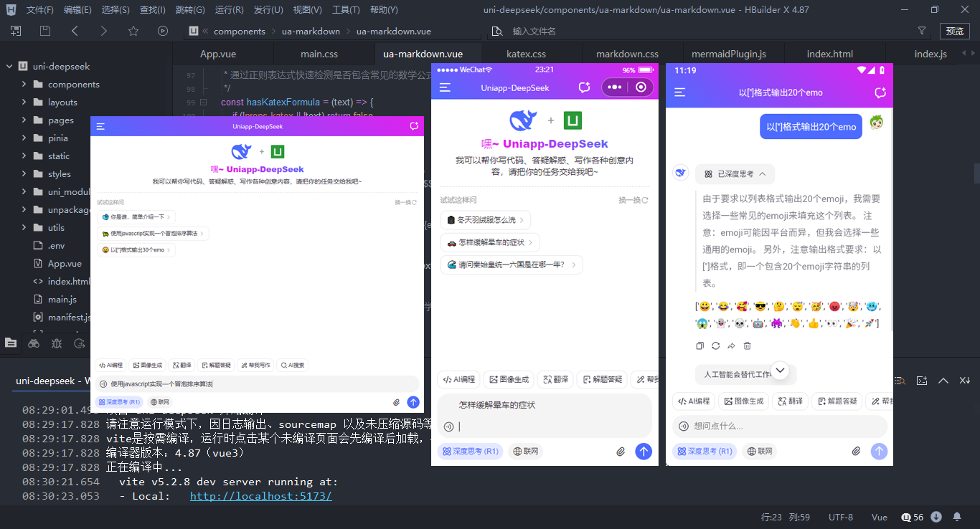
Task: Select the 翻译 translate icon
Action: coord(182,365)
